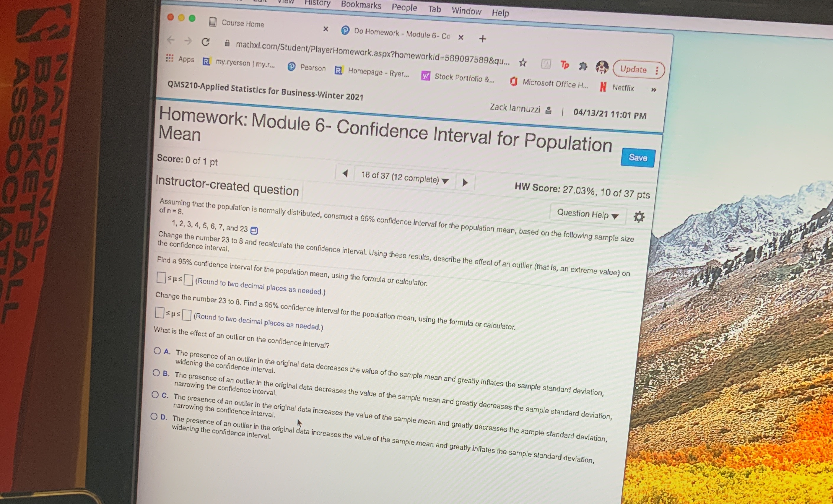Go to previous question arrow
This screenshot has width=833, height=504.
tap(345, 174)
